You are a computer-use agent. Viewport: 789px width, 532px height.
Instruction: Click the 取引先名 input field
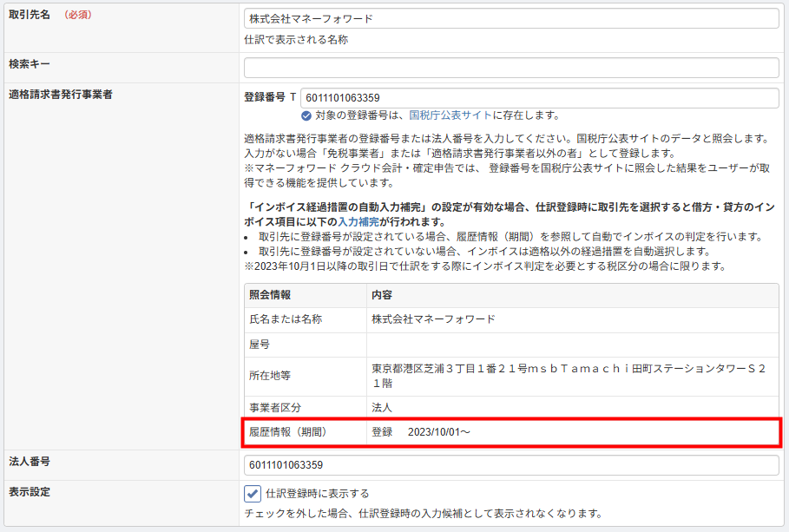(x=511, y=18)
